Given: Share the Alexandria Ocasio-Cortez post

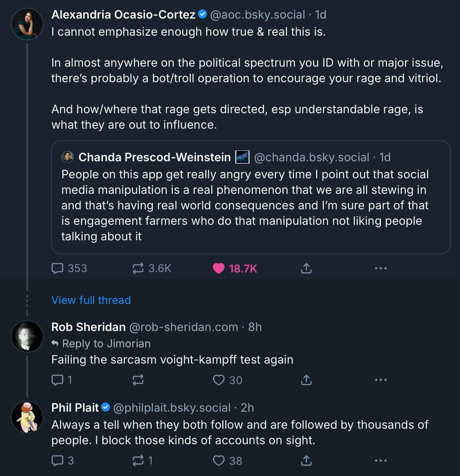Looking at the screenshot, I should [x=306, y=268].
